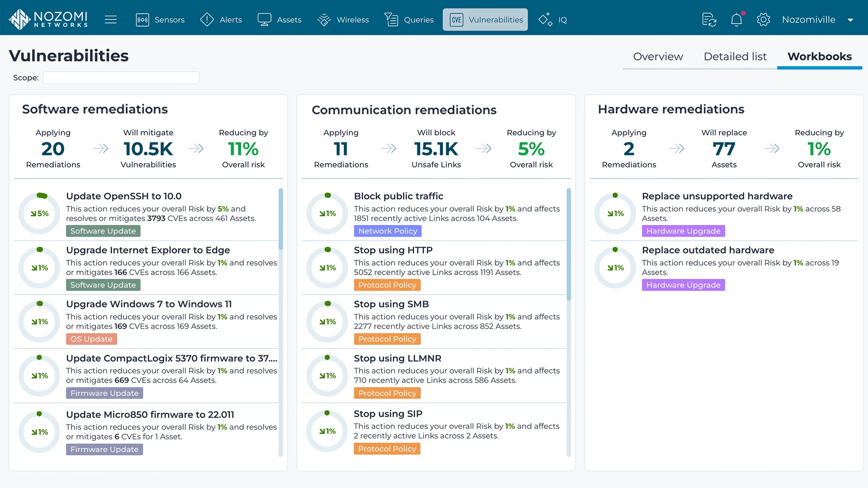Viewport: 868px width, 488px height.
Task: Expand the Nozomiville user dropdown arrow
Action: tap(850, 20)
